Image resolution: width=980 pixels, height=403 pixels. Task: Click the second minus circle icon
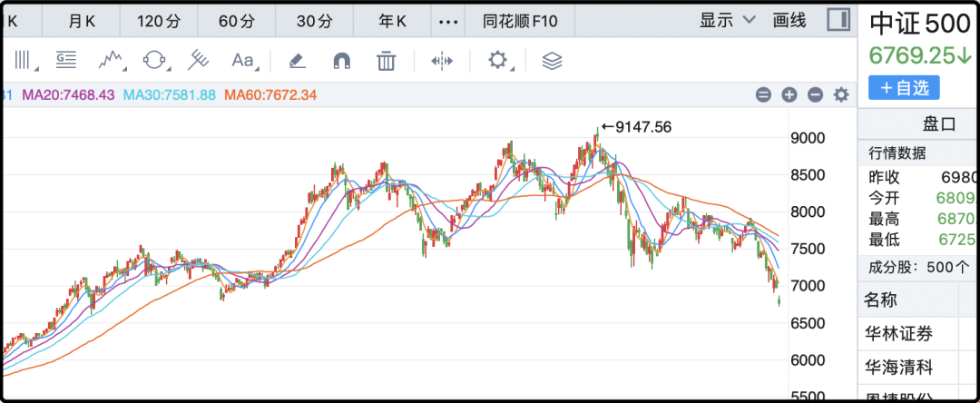815,95
